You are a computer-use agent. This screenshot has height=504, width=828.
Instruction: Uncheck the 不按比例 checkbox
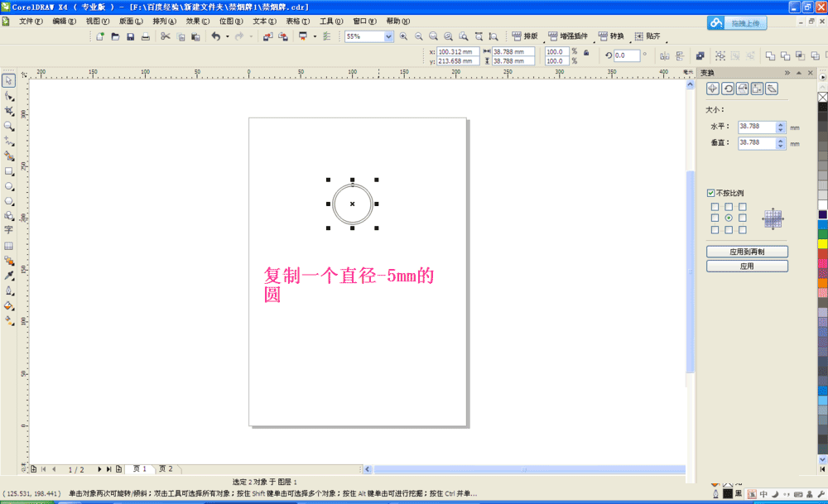pyautogui.click(x=712, y=192)
